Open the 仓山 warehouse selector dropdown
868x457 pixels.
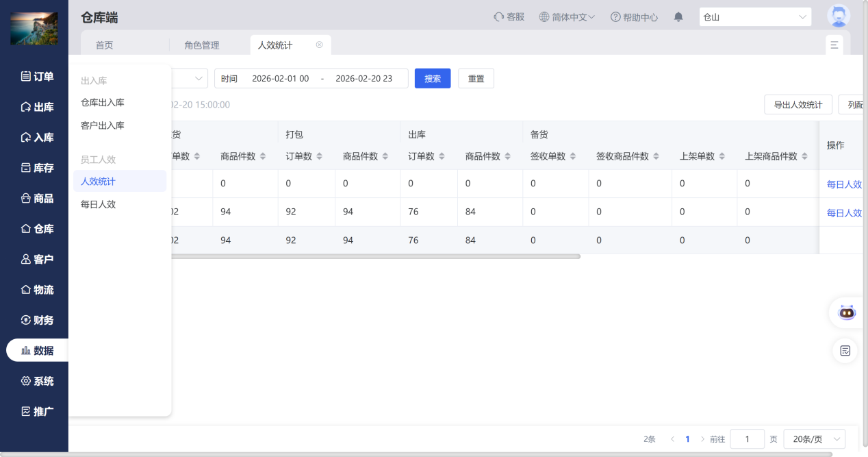coord(755,16)
